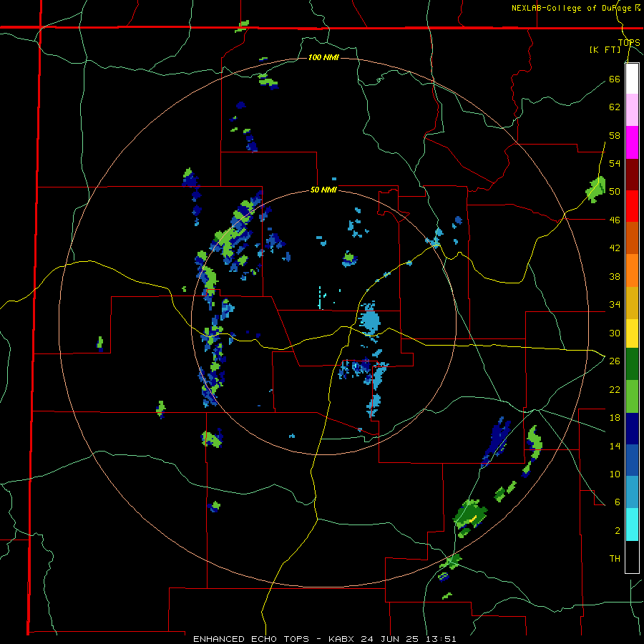Click the 22 legend value
644x644 pixels.
(x=615, y=389)
